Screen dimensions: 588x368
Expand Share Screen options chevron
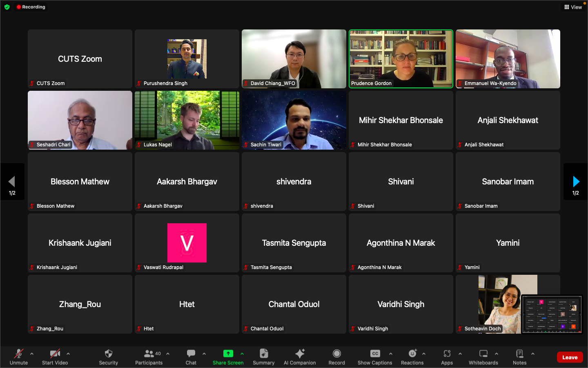point(242,354)
